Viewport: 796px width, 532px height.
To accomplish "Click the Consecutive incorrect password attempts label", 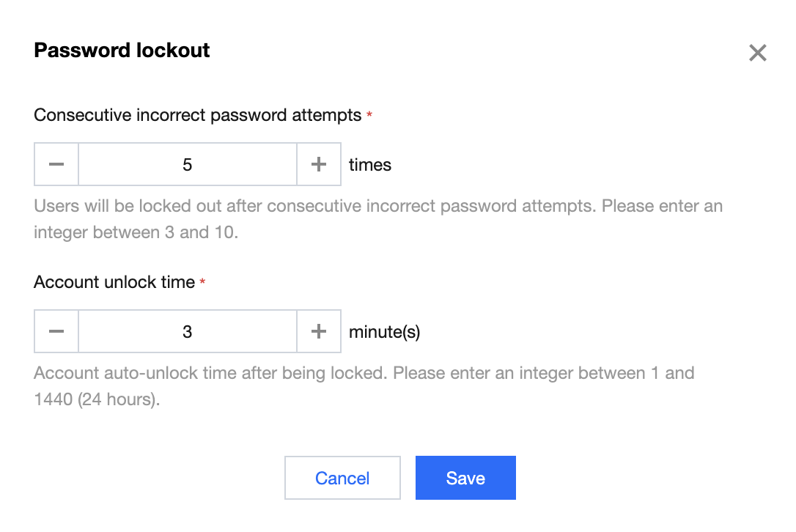I will [x=198, y=115].
